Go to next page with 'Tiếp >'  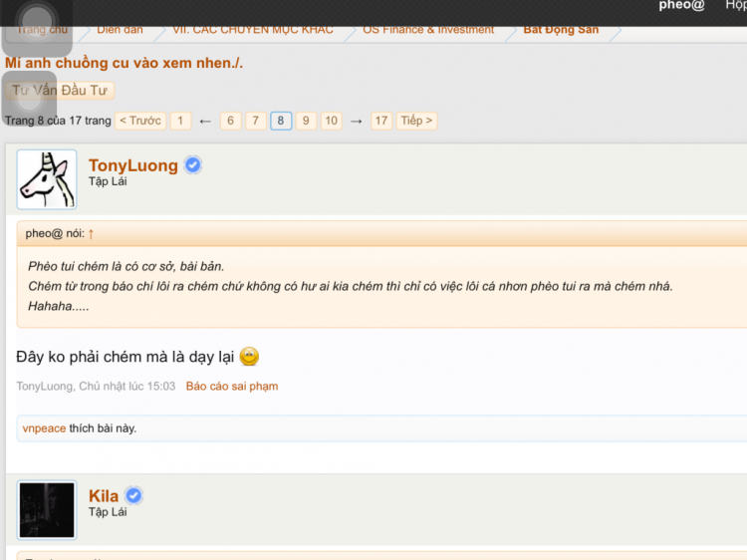pos(416,121)
